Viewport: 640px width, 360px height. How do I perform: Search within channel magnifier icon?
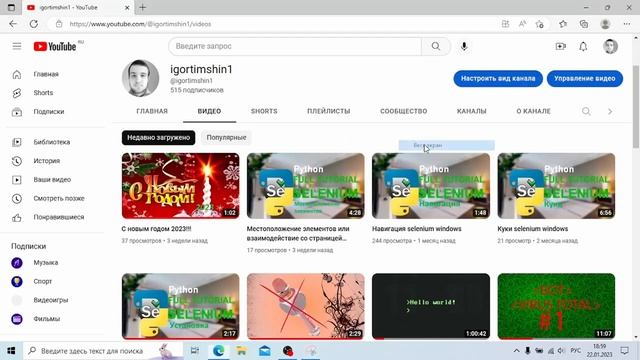(586, 111)
